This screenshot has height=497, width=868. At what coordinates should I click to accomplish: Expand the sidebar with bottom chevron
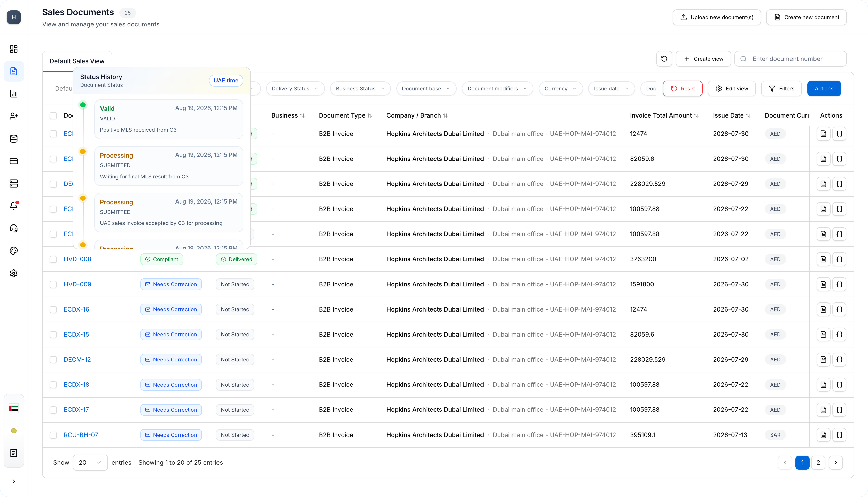click(x=14, y=481)
